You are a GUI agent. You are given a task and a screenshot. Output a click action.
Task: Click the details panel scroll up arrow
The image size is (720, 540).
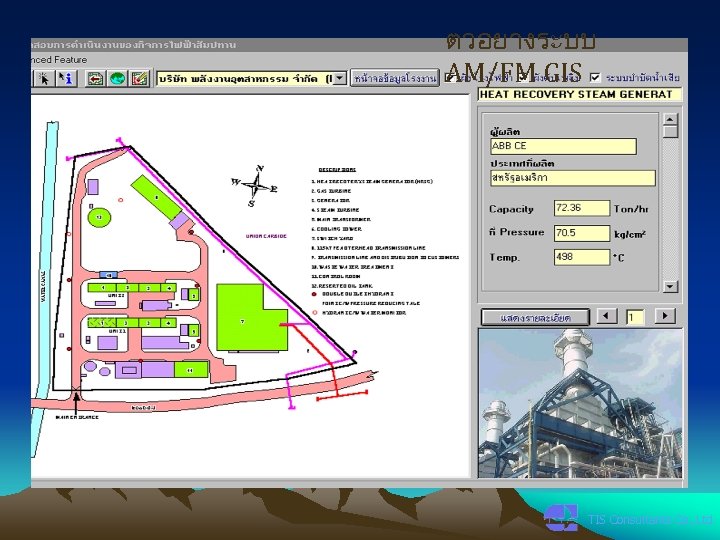click(670, 119)
